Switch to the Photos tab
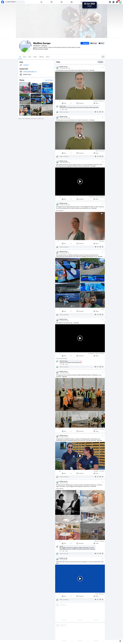123x644 pixels. [35, 57]
